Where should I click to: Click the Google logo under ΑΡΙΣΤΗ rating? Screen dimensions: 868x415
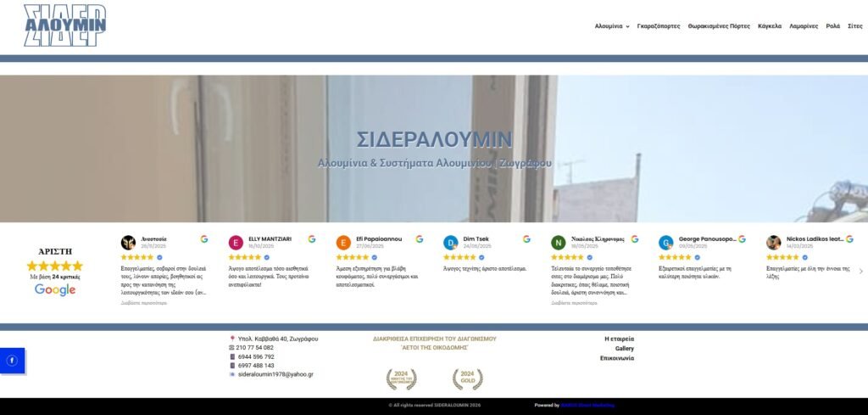tap(55, 289)
